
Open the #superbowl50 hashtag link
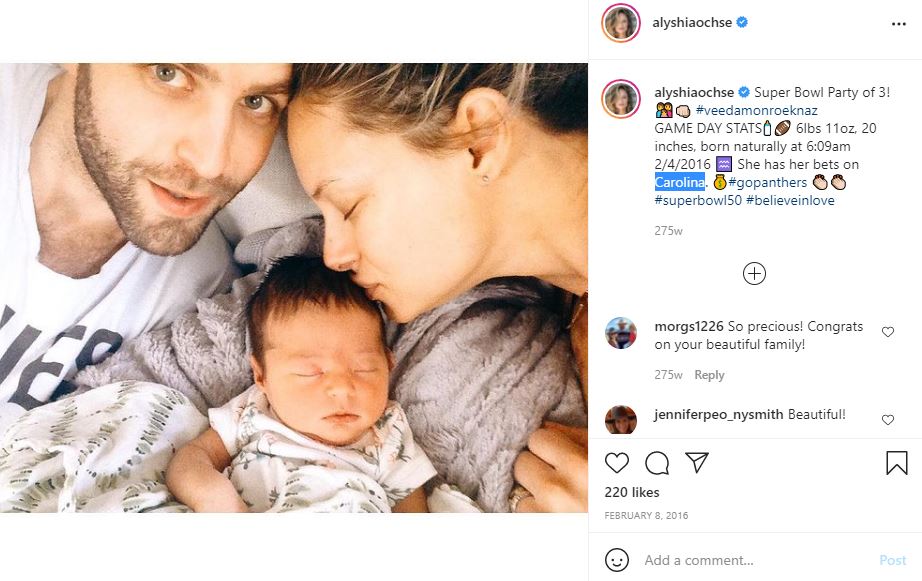click(698, 200)
